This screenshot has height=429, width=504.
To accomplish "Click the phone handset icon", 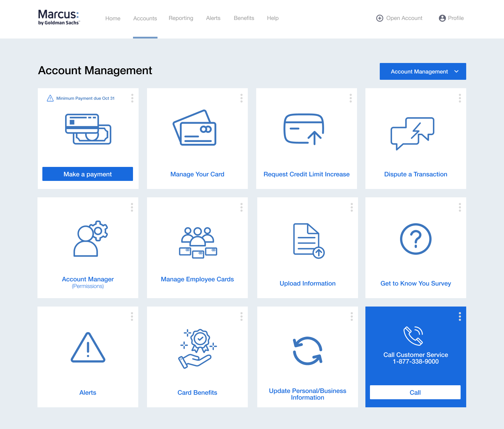I will pos(413,336).
